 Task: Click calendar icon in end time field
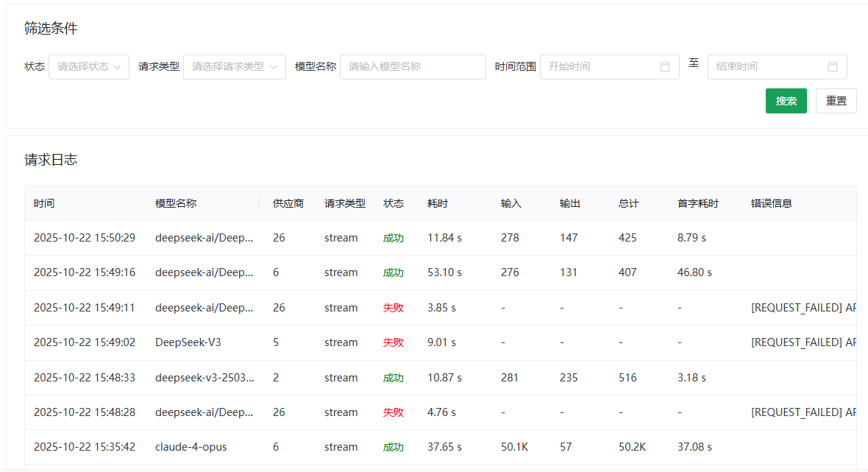(x=833, y=67)
